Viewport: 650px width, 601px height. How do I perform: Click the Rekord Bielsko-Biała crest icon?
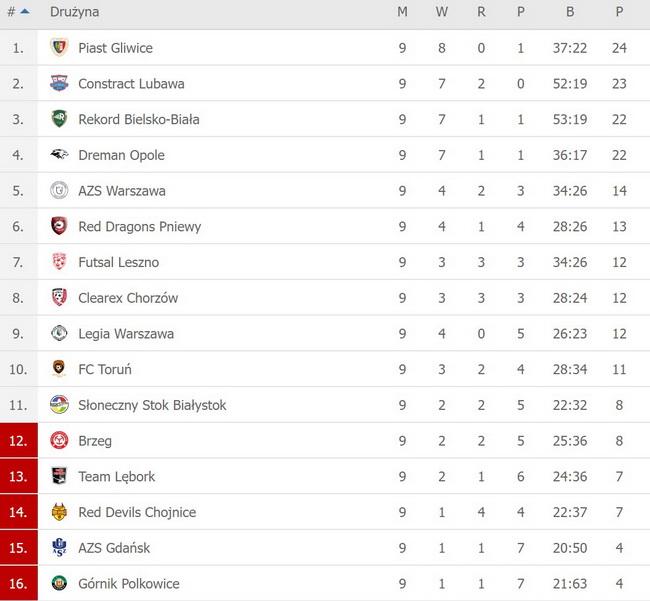point(59,119)
